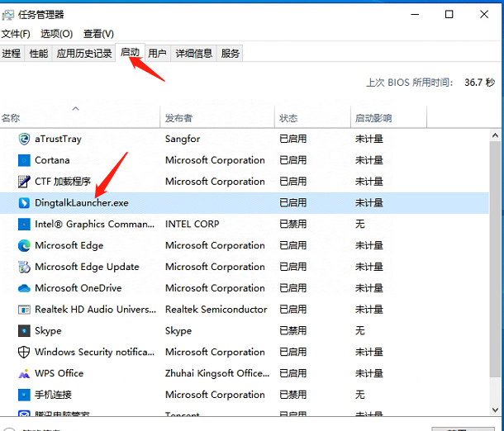Click 已启用 status in WPS Office row
Screen dimensions: 504x431
[292, 373]
